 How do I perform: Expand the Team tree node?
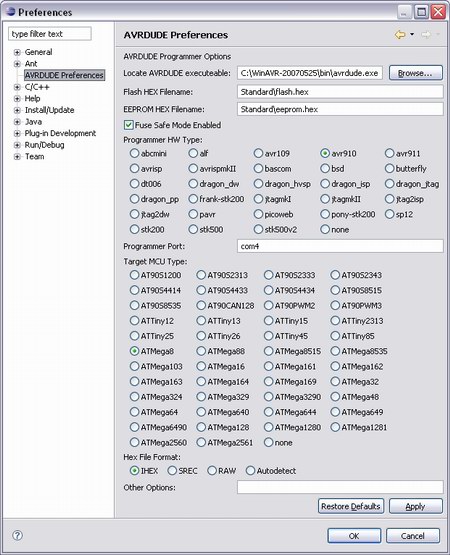coord(17,157)
